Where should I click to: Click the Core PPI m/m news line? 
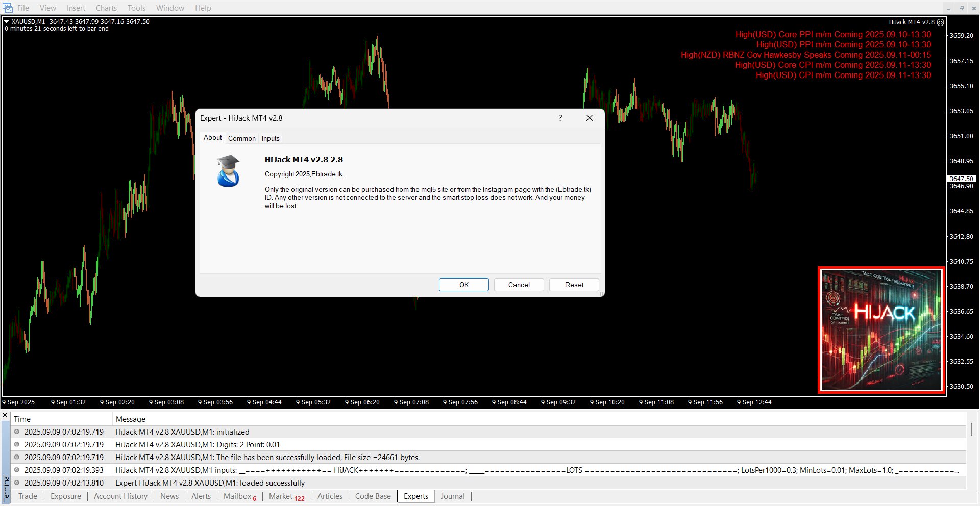833,35
